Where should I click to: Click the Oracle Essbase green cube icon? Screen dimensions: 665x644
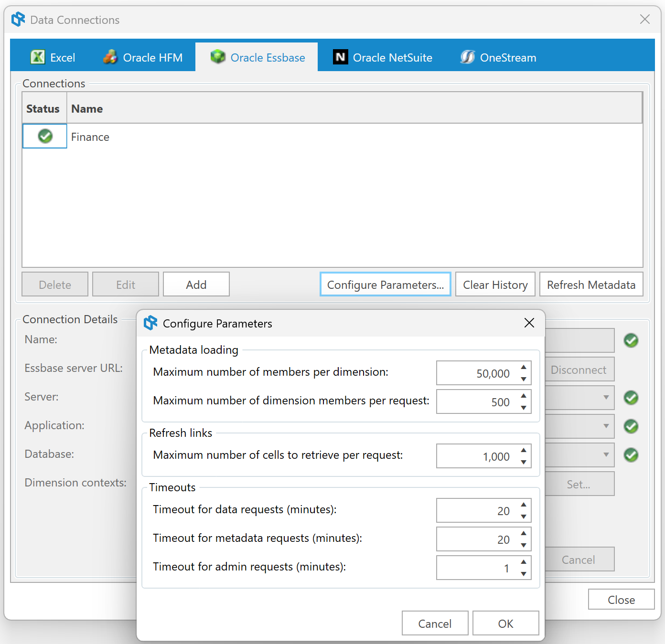coord(218,56)
